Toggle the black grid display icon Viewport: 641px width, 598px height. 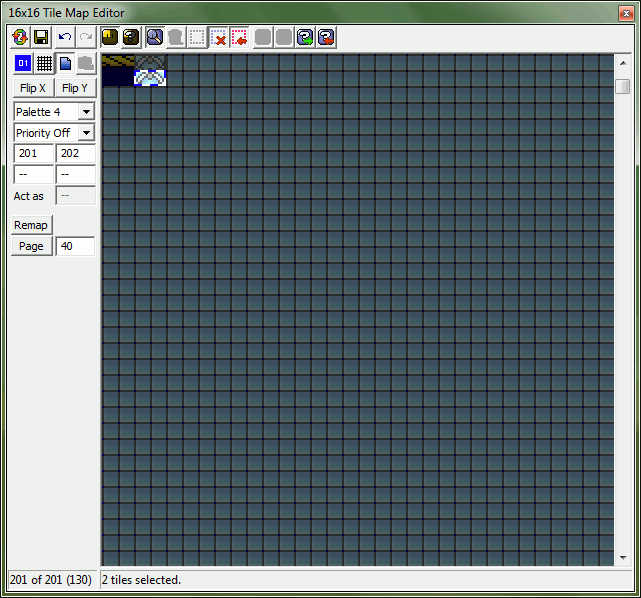[44, 63]
